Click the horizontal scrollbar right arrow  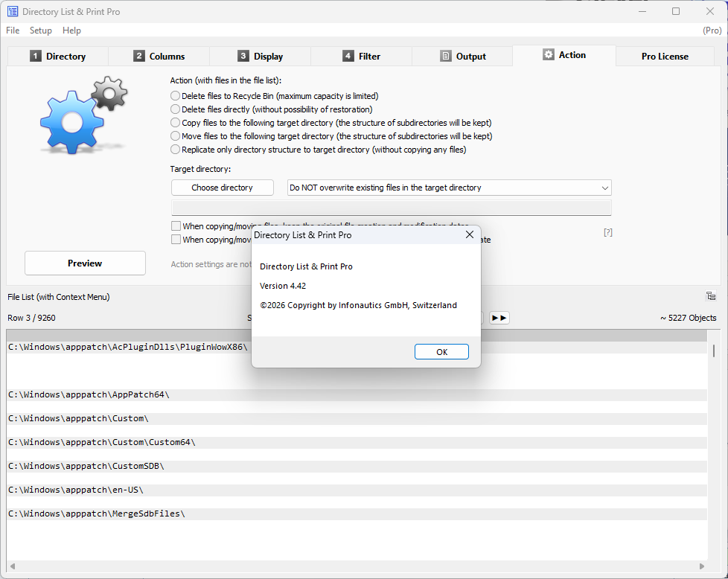pos(701,566)
